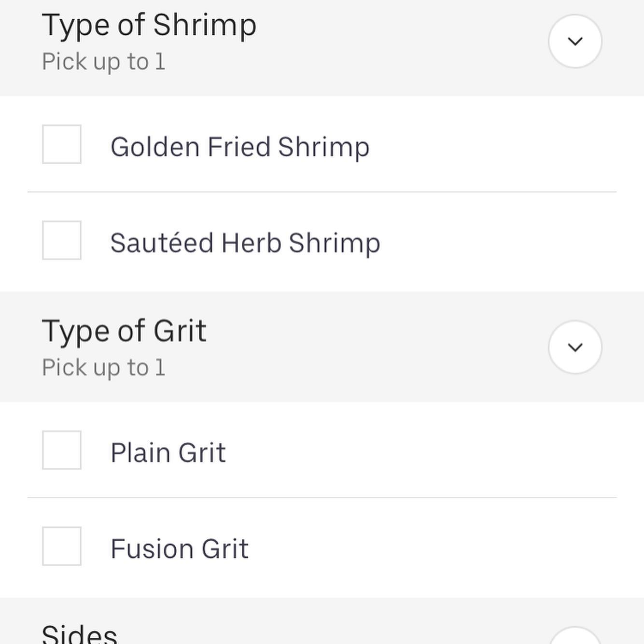Choose the Plain Grit option label
The image size is (644, 644).
pos(168,453)
